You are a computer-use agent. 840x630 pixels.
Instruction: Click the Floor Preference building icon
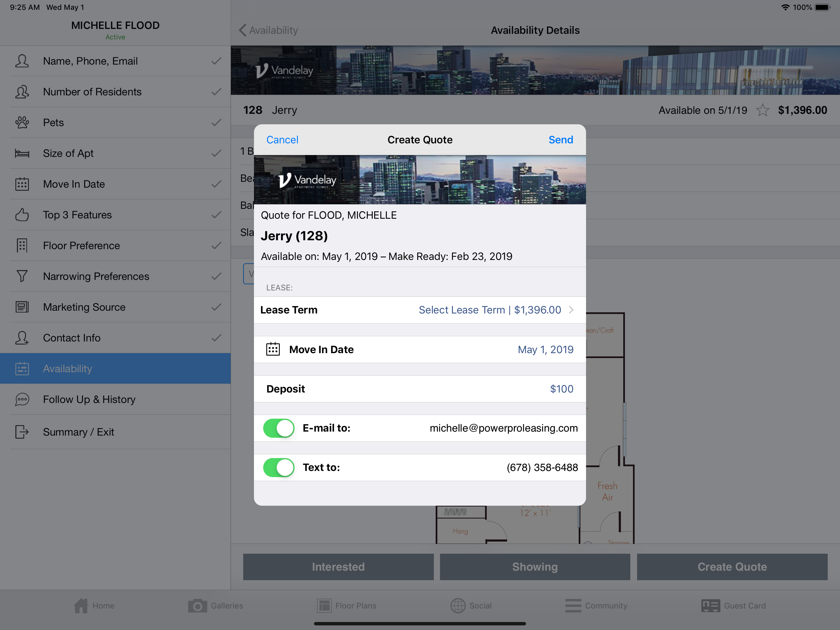(x=22, y=246)
